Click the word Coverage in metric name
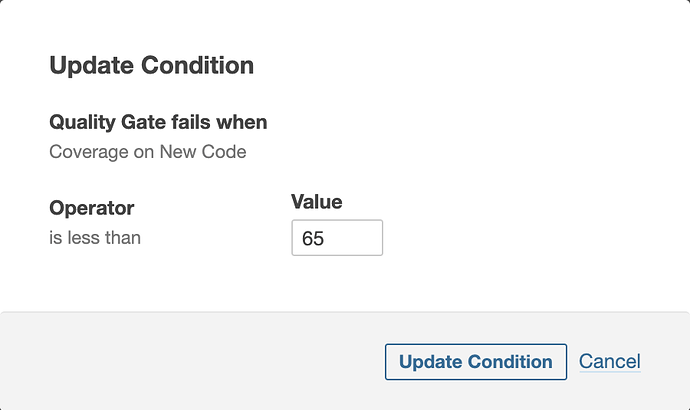Screen dimensions: 690x410 (x=85, y=153)
